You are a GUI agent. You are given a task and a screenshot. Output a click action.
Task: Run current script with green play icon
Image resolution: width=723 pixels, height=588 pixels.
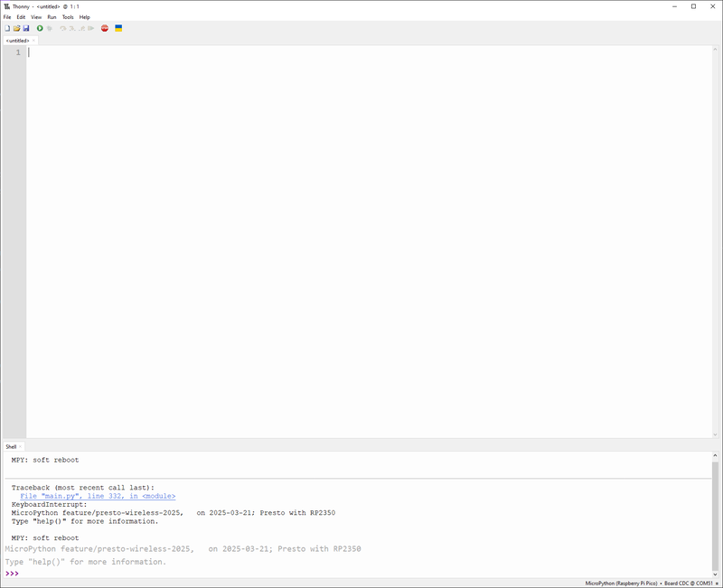pyautogui.click(x=40, y=28)
